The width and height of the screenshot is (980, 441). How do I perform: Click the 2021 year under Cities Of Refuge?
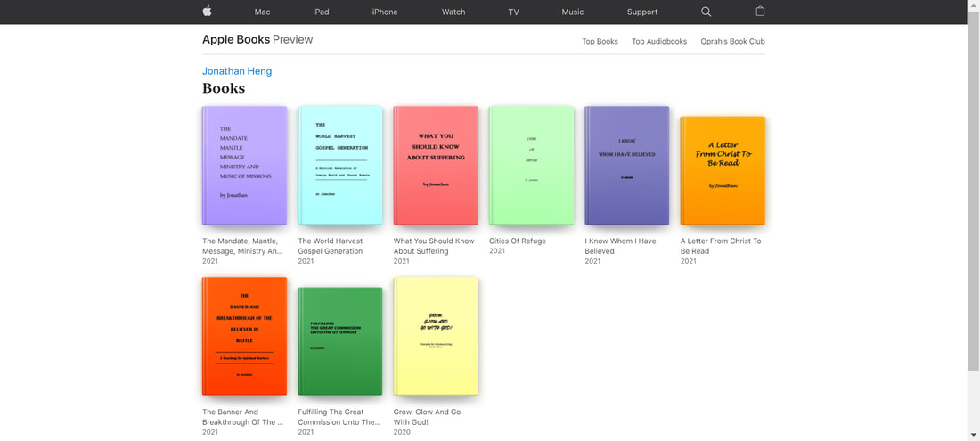coord(497,251)
